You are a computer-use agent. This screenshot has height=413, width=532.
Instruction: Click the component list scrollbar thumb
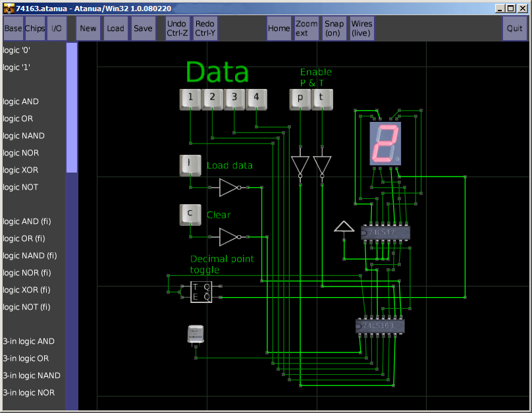pyautogui.click(x=72, y=107)
